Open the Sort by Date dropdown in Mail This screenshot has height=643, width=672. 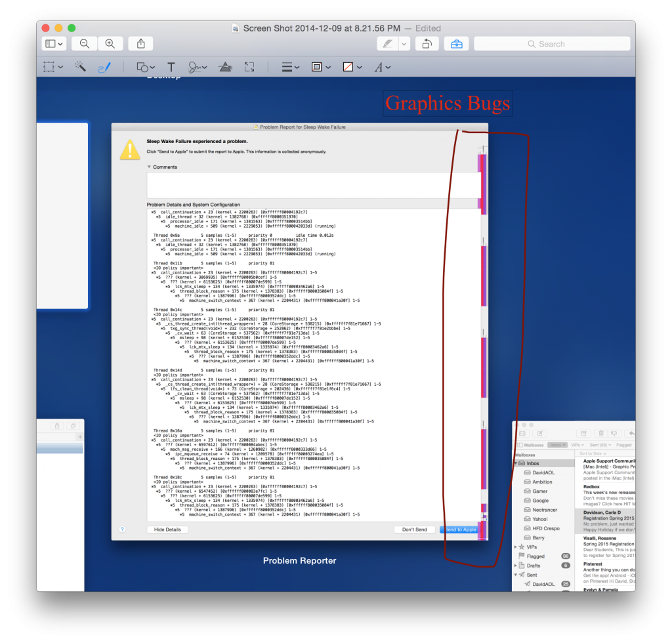[x=593, y=453]
